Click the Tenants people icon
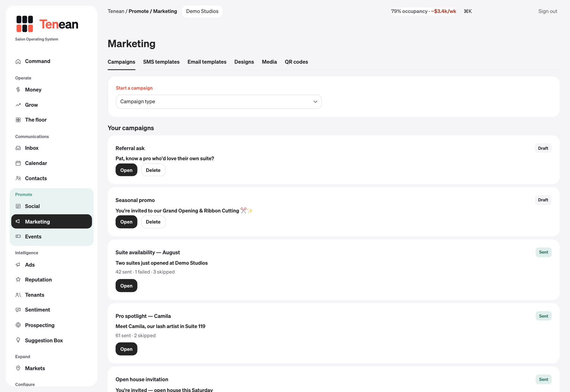The image size is (570, 392). click(x=18, y=295)
